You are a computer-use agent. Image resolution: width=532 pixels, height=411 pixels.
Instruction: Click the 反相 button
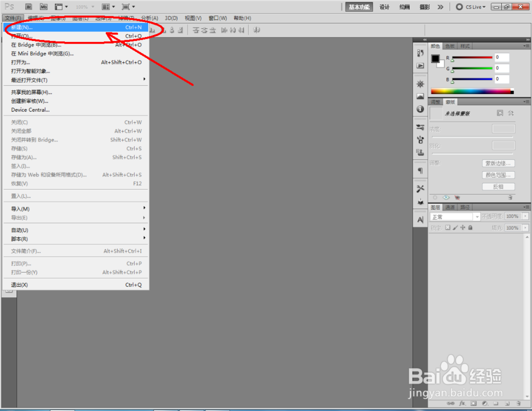[498, 187]
